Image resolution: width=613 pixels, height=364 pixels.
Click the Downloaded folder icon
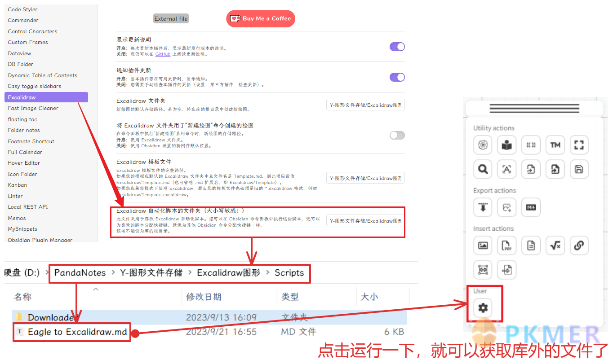(x=19, y=317)
